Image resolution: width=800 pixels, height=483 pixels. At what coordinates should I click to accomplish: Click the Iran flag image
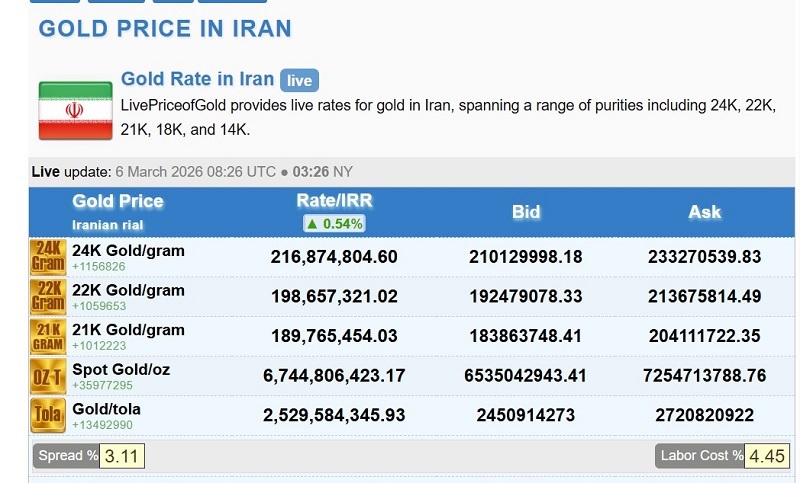[x=75, y=110]
